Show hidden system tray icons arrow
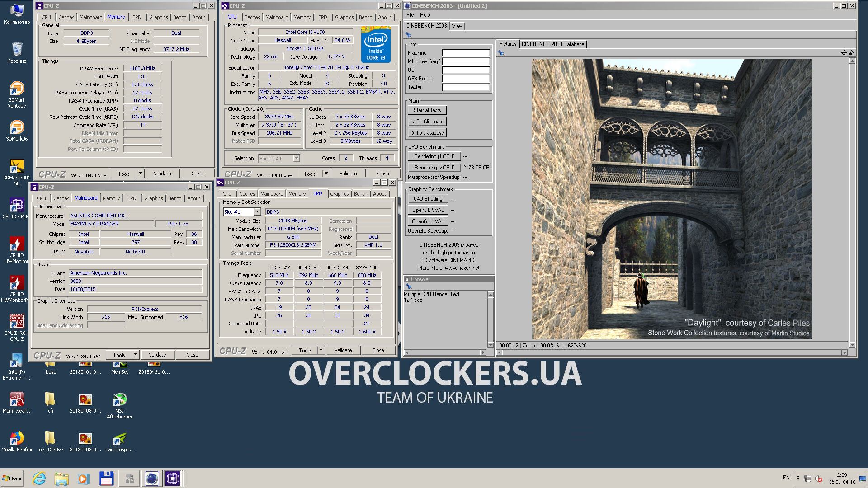 (x=798, y=478)
